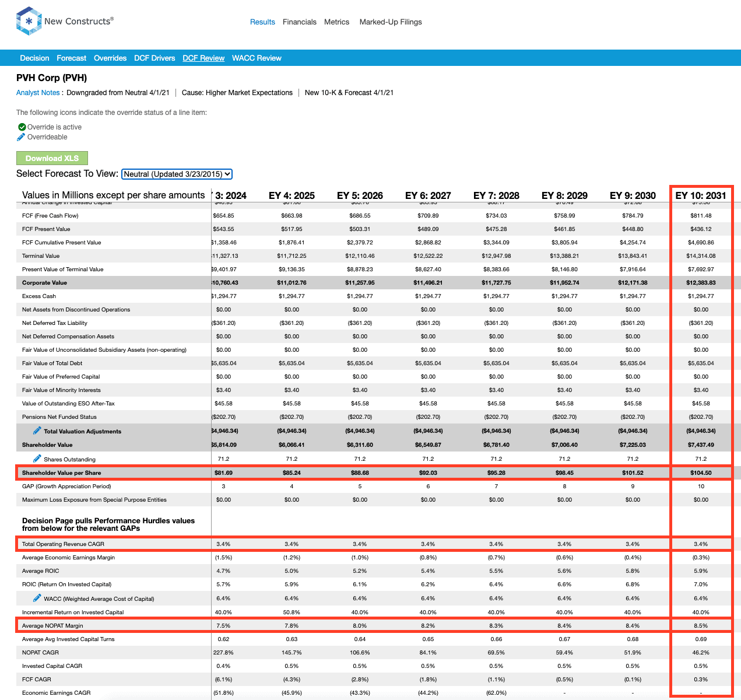Click the $663.98 FCF cell for 2025
Viewport: 741px width, 700px height.
click(x=292, y=216)
